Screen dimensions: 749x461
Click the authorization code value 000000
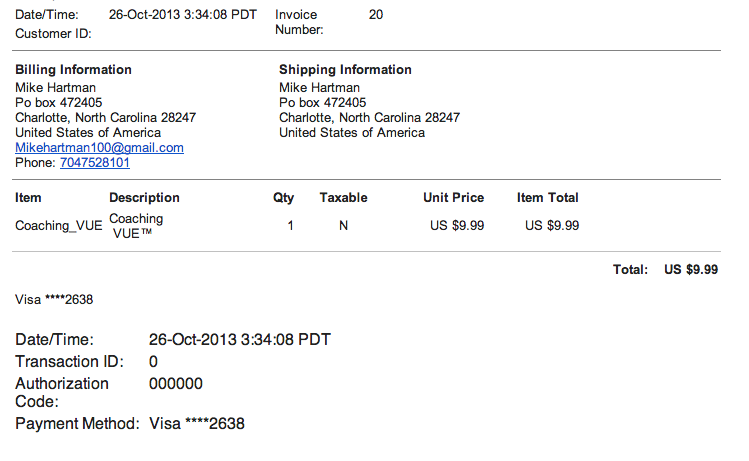pyautogui.click(x=176, y=384)
